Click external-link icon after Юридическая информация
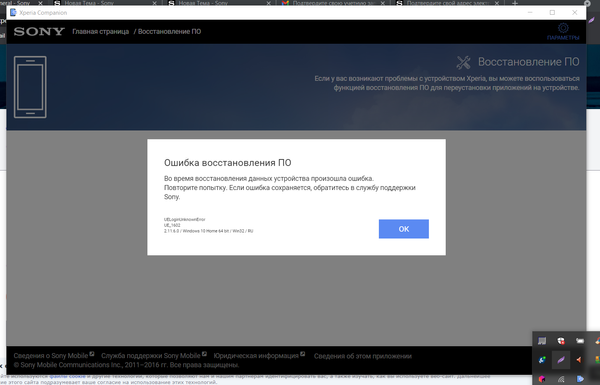This screenshot has width=600, height=385. click(303, 354)
